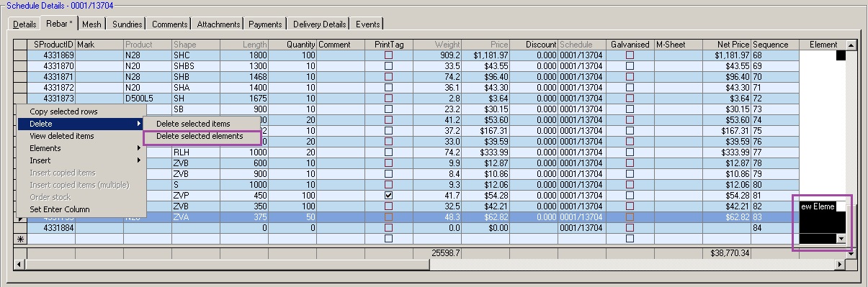Go to the Comments tab
Image resolution: width=868 pixels, height=287 pixels.
170,24
